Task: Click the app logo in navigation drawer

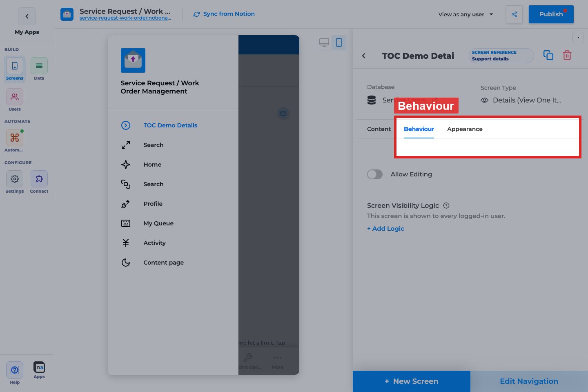Action: coord(133,60)
